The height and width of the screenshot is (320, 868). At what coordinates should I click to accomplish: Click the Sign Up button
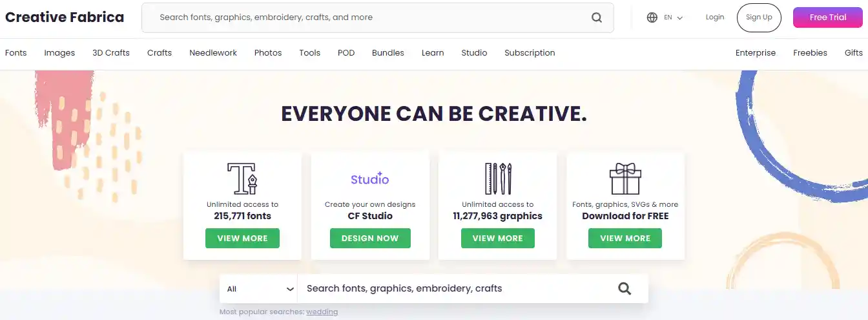click(x=759, y=17)
